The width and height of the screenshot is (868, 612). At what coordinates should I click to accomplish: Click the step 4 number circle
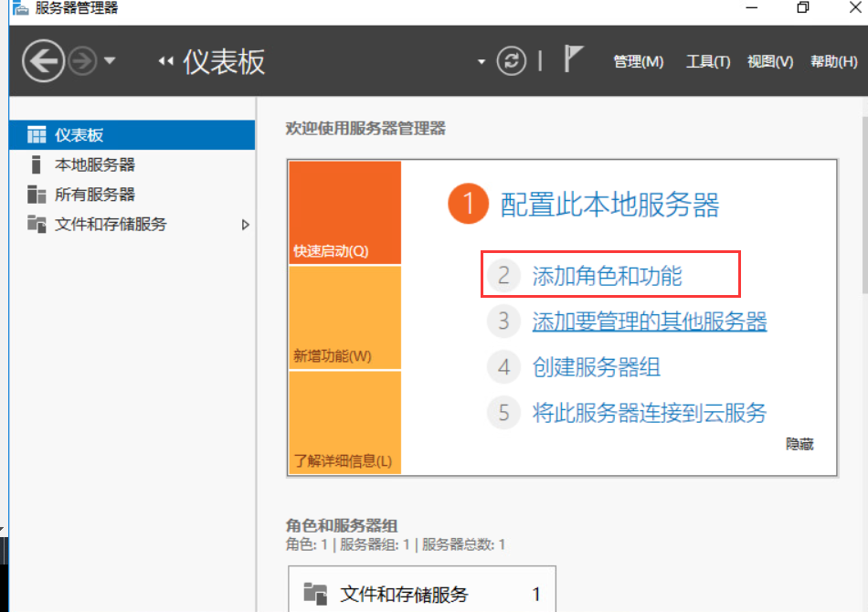(503, 367)
